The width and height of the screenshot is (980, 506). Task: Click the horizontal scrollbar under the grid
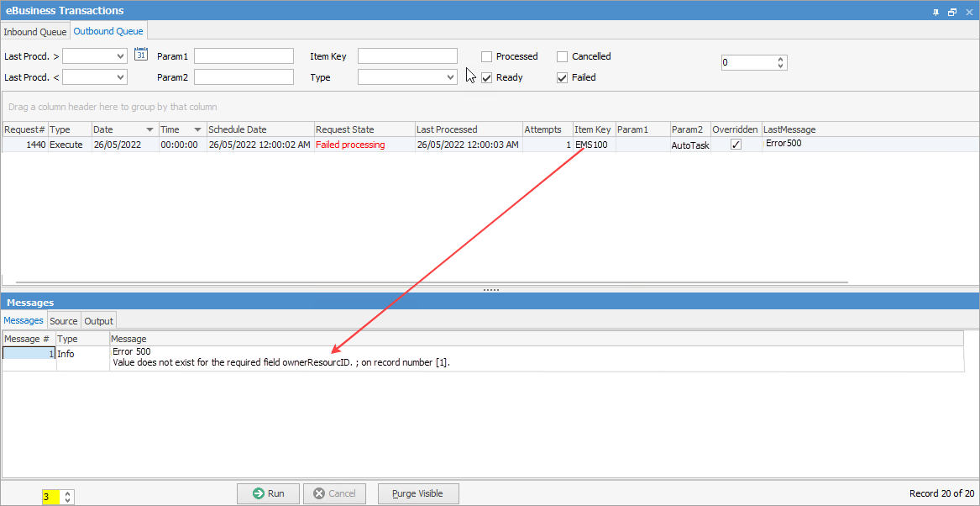[x=432, y=282]
